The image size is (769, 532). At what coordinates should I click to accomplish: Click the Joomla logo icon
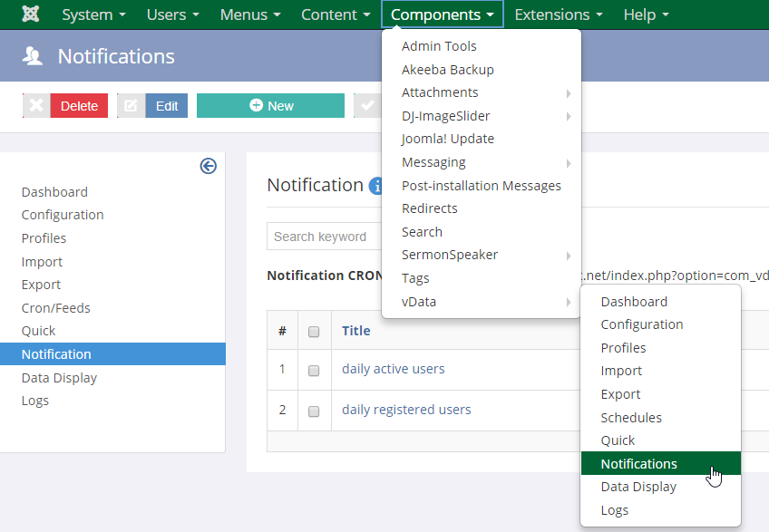(31, 15)
